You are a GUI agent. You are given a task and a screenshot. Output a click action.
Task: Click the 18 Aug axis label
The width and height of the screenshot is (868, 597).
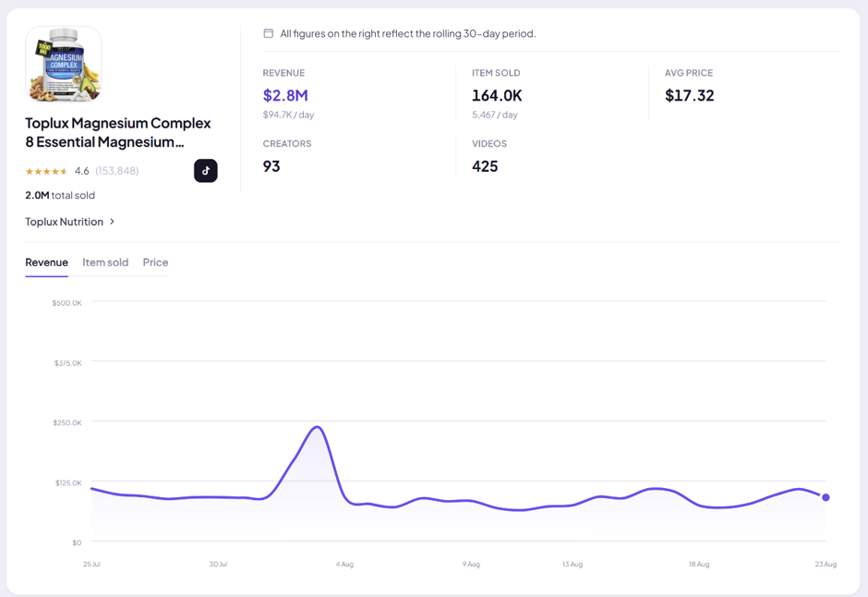point(699,565)
